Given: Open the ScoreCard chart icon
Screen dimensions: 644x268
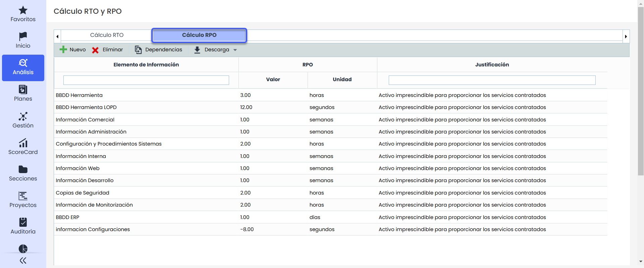Looking at the screenshot, I should click(23, 143).
